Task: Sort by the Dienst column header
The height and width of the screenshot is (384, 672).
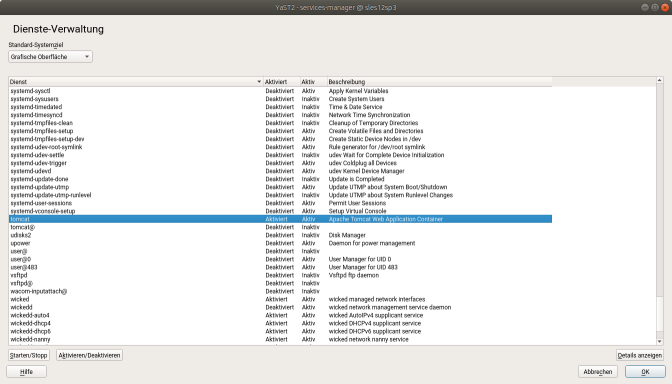Action: coord(135,81)
